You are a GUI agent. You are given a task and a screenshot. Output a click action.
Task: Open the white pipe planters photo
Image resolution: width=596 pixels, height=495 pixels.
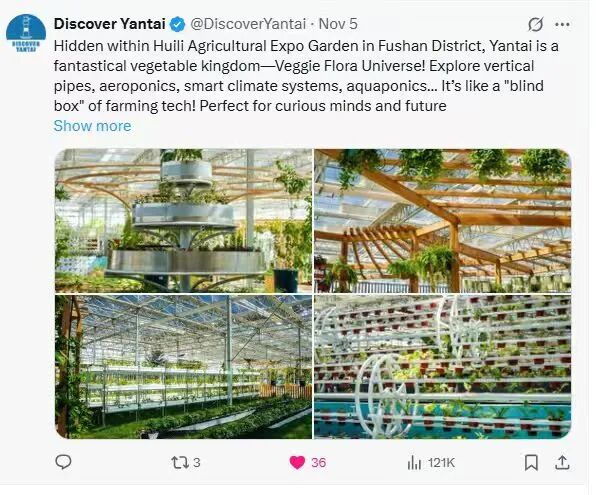(442, 367)
